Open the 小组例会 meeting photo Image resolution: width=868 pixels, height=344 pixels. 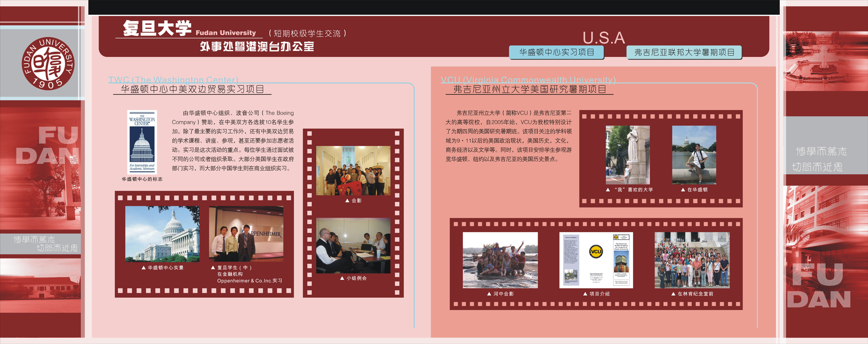point(353,246)
